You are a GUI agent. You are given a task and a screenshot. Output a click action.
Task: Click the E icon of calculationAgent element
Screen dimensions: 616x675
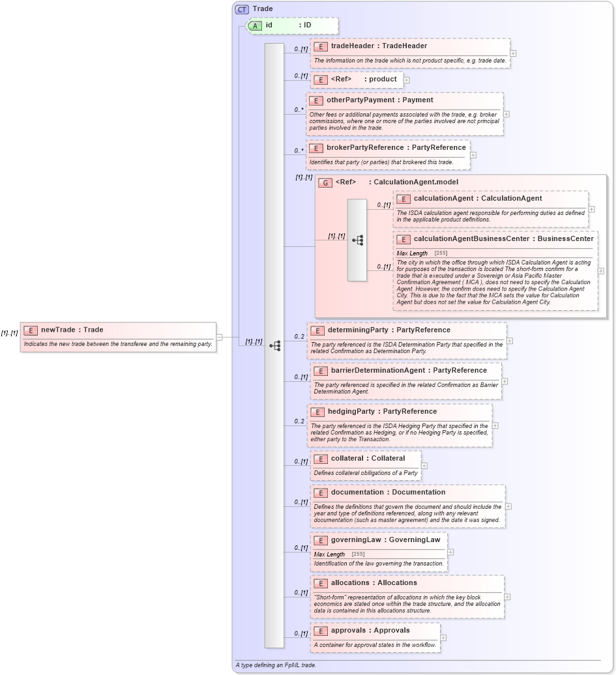[403, 199]
